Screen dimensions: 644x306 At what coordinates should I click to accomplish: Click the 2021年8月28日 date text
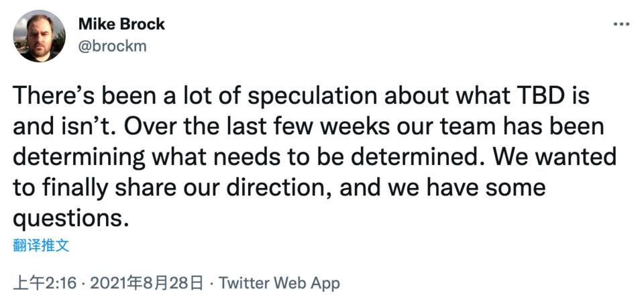(146, 283)
